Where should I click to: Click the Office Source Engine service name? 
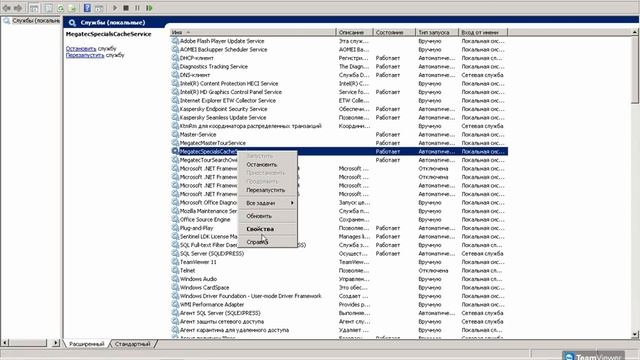coord(205,220)
